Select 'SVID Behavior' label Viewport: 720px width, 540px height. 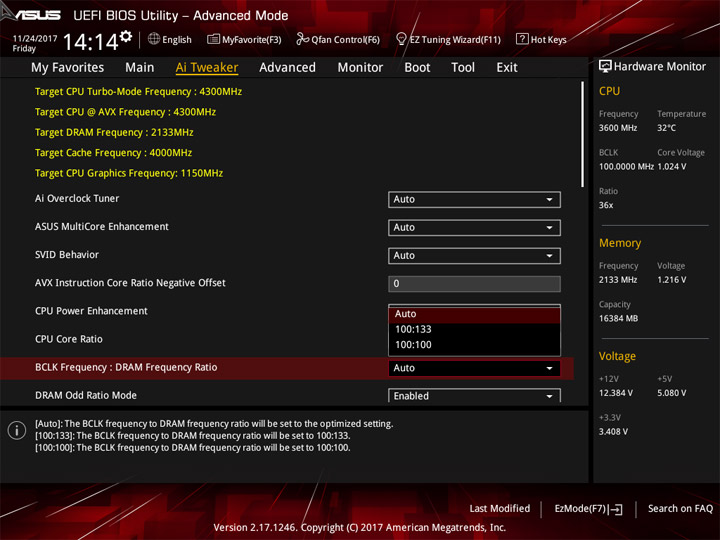67,254
